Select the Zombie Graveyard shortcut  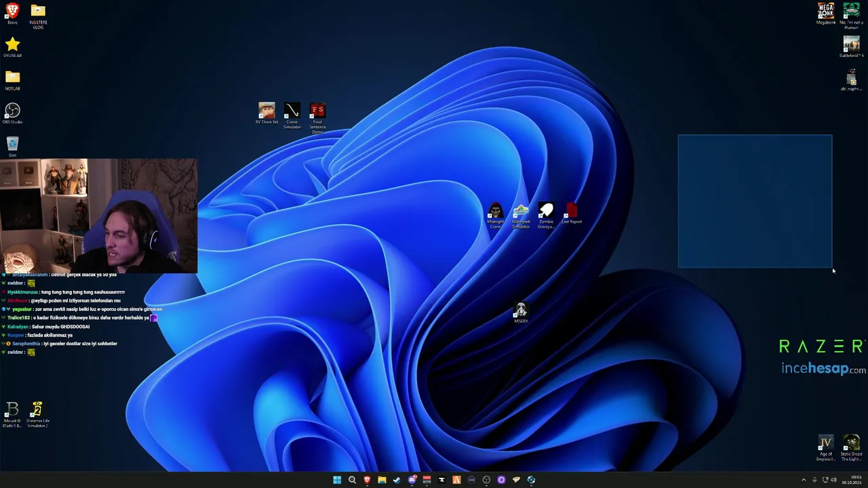pyautogui.click(x=546, y=216)
